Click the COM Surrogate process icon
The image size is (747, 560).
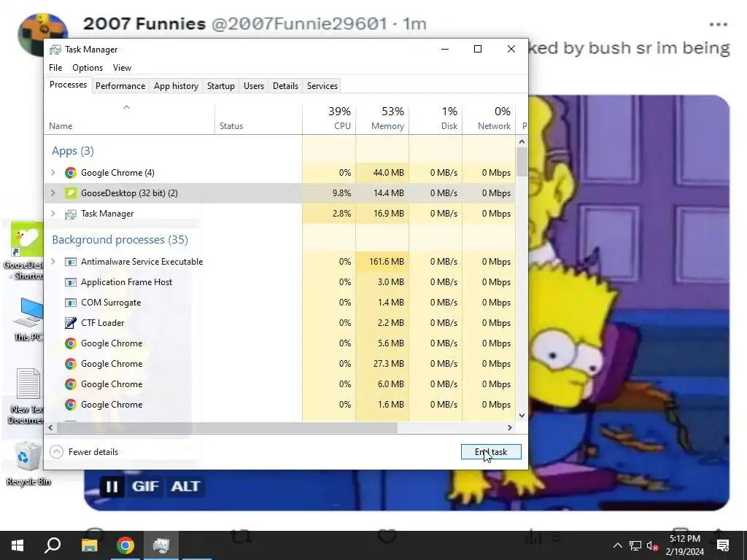click(71, 303)
